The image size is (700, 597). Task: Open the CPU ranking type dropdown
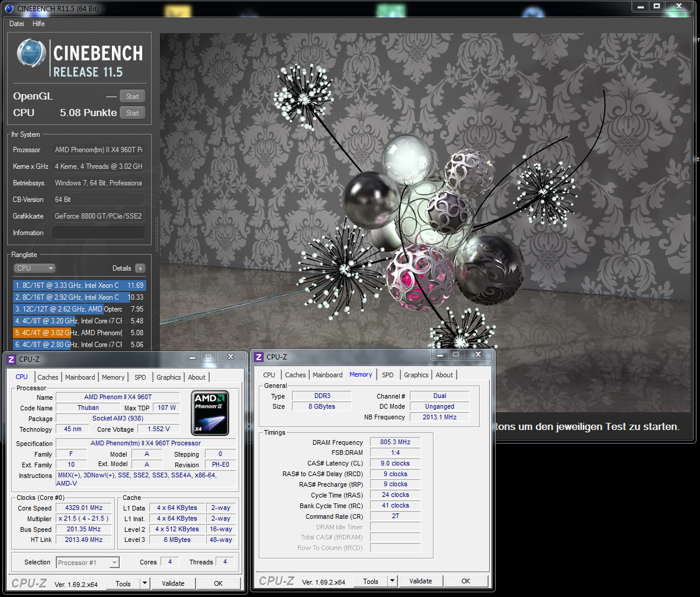(x=35, y=268)
